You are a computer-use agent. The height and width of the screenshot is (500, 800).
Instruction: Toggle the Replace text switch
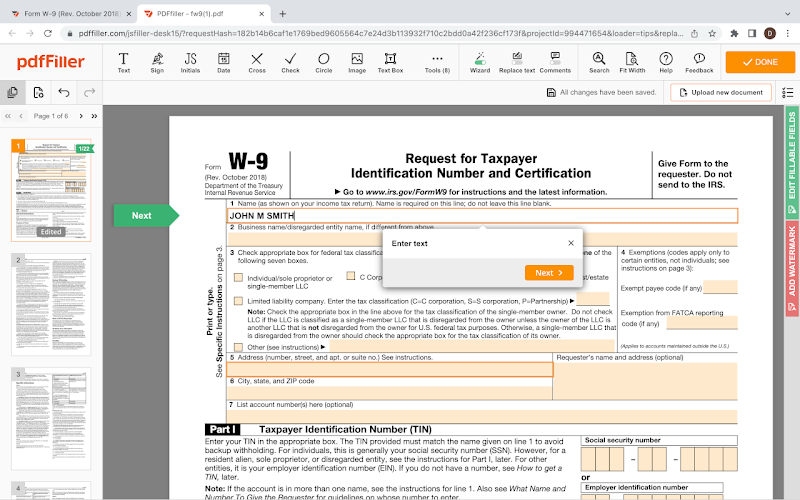tap(517, 62)
